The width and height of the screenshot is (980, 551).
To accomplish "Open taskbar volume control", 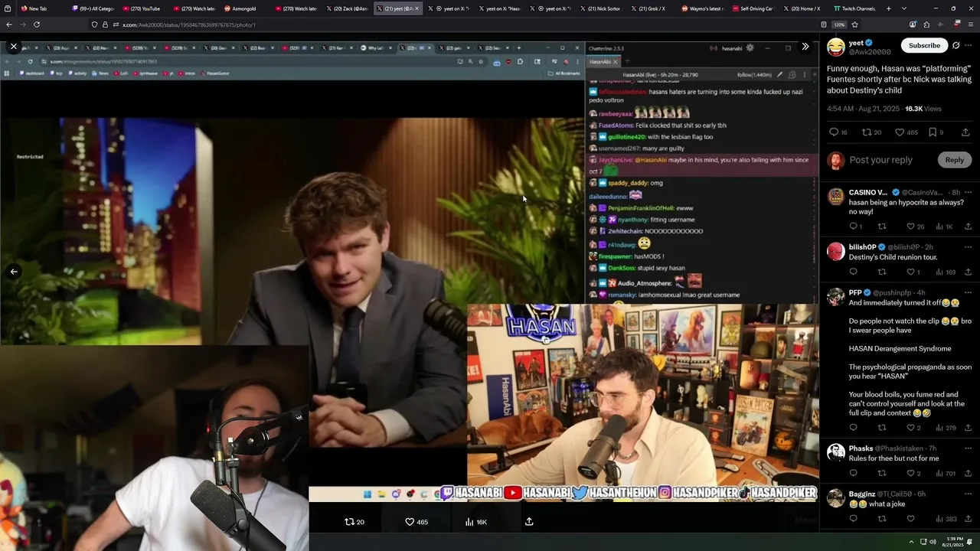I will [x=933, y=542].
